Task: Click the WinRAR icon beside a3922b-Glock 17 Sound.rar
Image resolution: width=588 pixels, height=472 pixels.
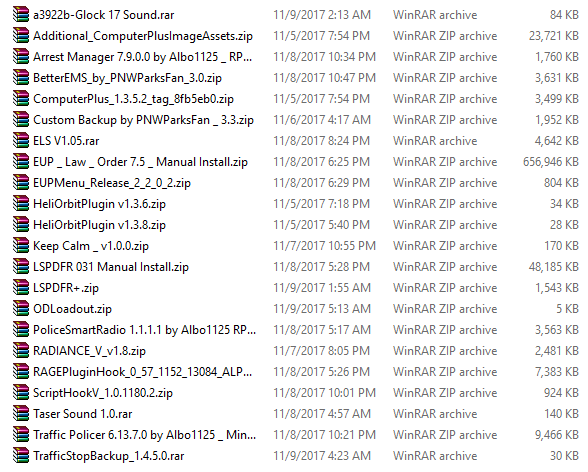Action: [21, 15]
